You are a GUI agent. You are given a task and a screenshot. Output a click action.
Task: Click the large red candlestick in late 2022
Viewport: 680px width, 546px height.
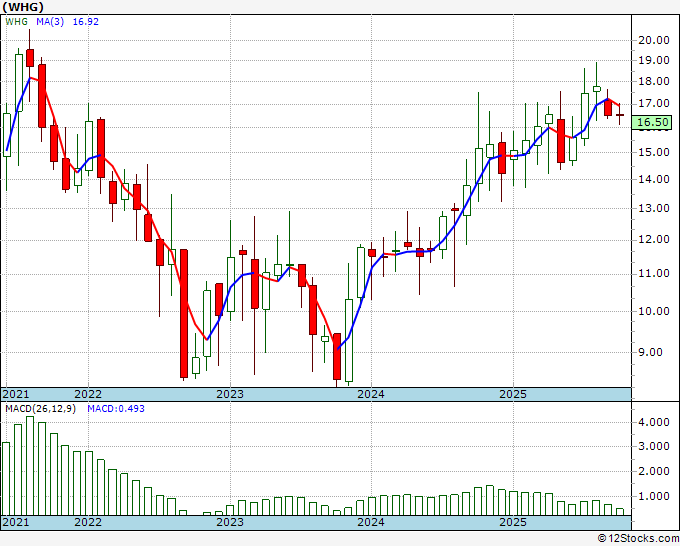pos(184,314)
